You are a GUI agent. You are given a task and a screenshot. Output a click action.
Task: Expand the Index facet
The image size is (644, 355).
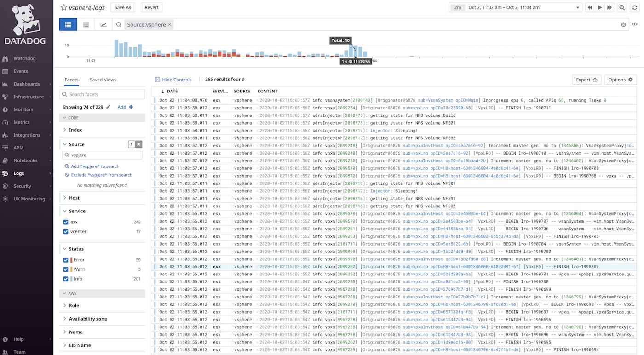click(75, 130)
